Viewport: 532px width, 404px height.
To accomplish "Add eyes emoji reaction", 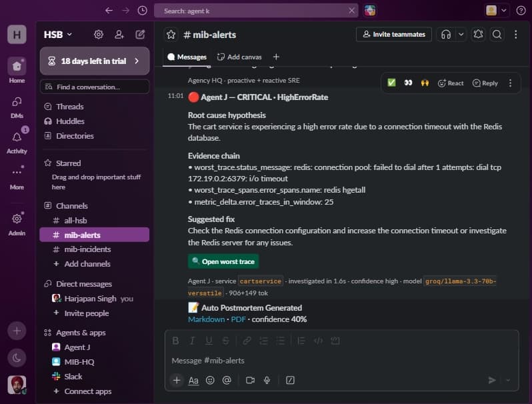I will pyautogui.click(x=408, y=83).
